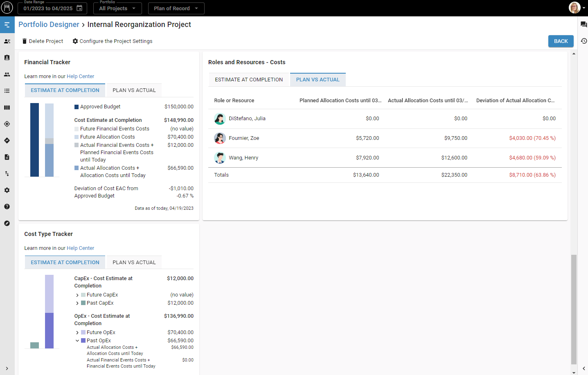Click the small teal CapEx chart bar
This screenshot has height=375, width=588.
click(35, 346)
